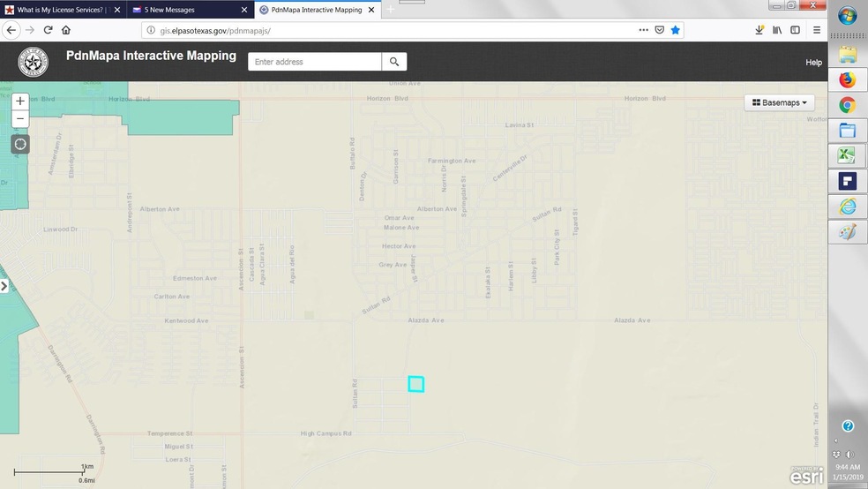Toggle the Firefox sidebar view
This screenshot has height=489, width=868.
pyautogui.click(x=795, y=29)
